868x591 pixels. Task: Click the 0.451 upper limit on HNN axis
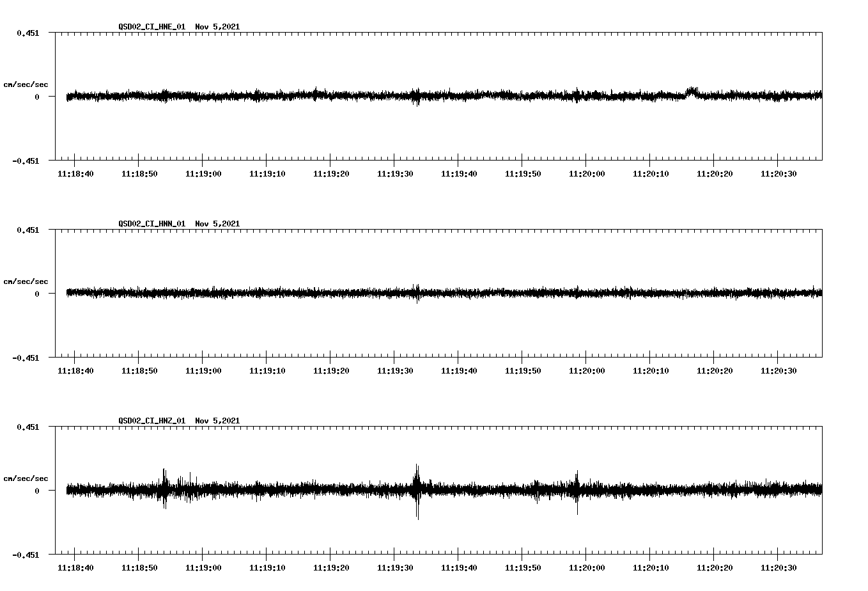(x=28, y=230)
